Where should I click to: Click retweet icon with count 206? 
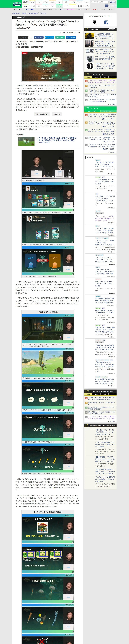click(104, 141)
